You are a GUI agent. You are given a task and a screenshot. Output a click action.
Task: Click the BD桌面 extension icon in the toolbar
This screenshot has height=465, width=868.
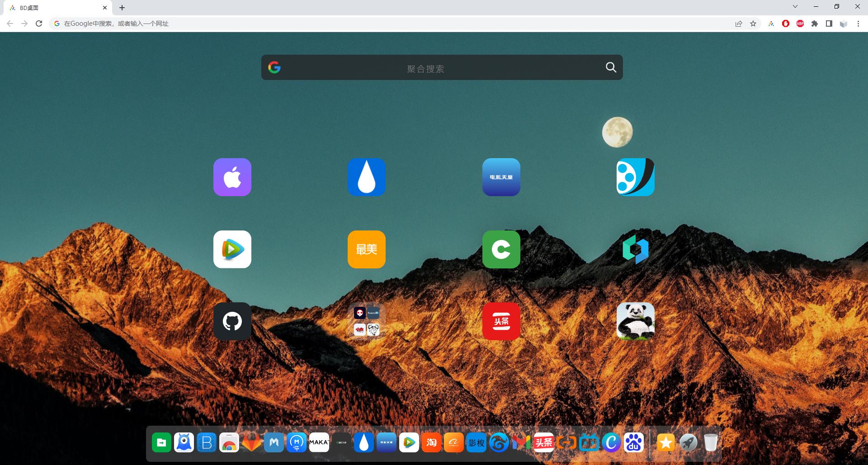point(771,23)
